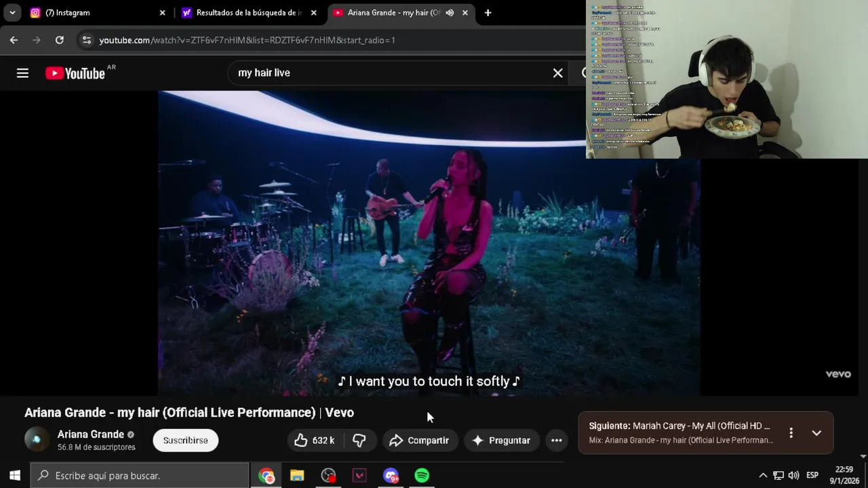Open the red V logo taskbar app
Viewport: 868px width, 488px height.
point(359,476)
